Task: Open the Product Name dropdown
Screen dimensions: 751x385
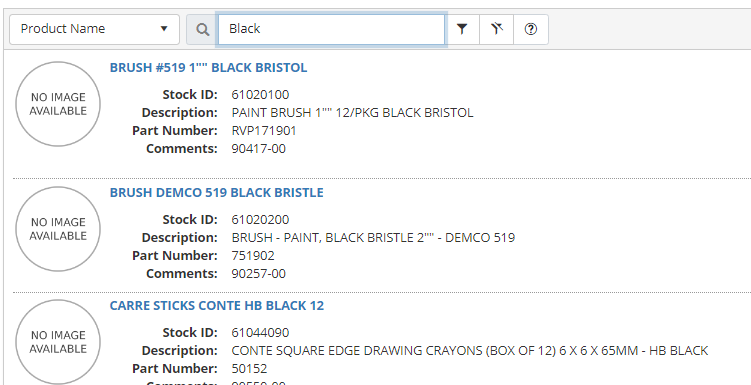Action: coord(94,29)
